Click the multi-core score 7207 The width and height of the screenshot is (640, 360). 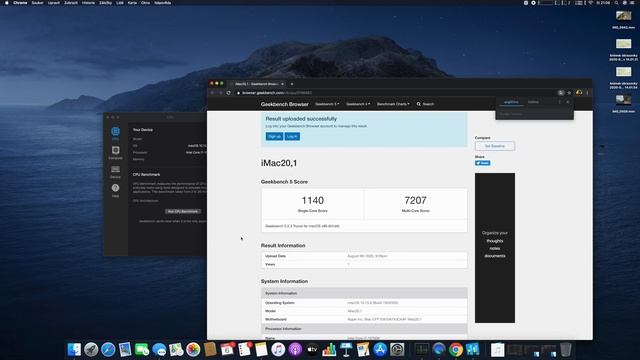[x=416, y=200]
